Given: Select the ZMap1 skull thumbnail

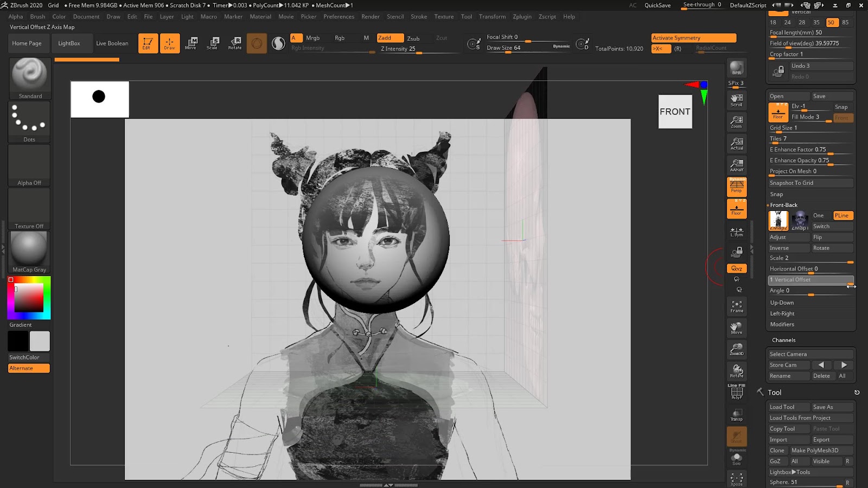Looking at the screenshot, I should tap(800, 221).
